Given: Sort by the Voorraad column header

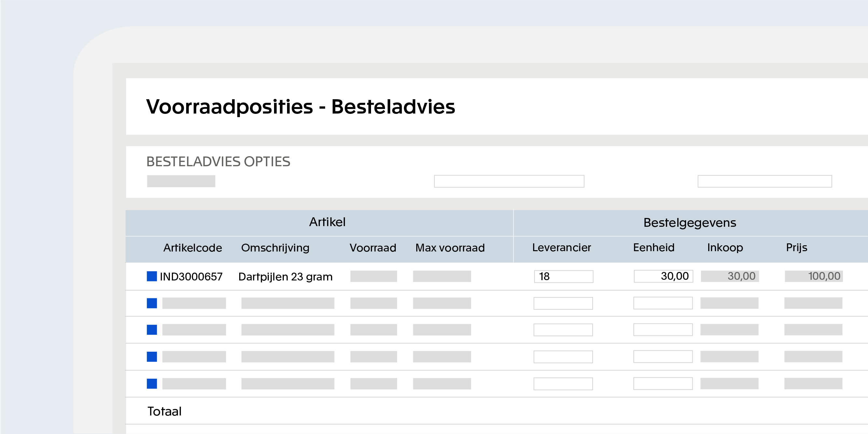Looking at the screenshot, I should coord(373,248).
